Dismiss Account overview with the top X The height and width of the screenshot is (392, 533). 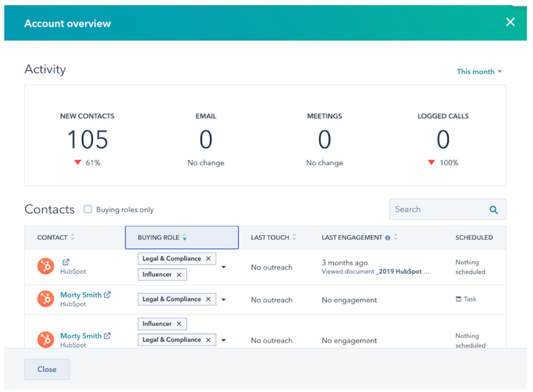point(510,23)
